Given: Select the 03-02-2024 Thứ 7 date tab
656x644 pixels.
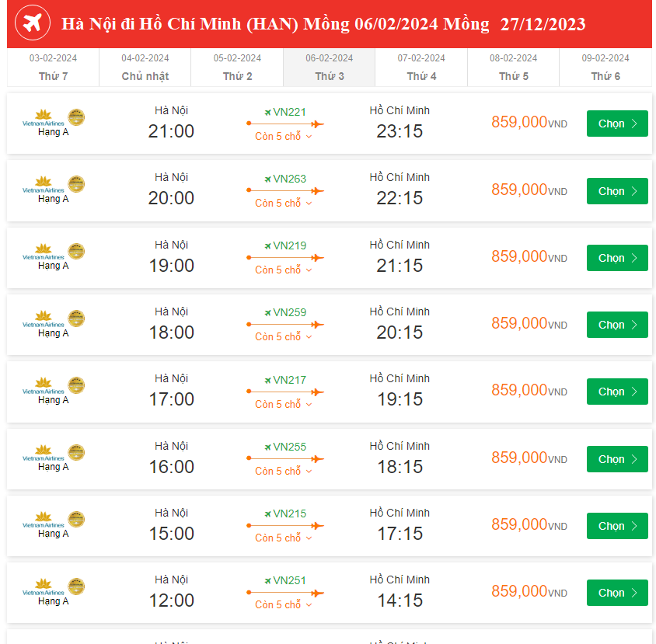Looking at the screenshot, I should tap(52, 68).
